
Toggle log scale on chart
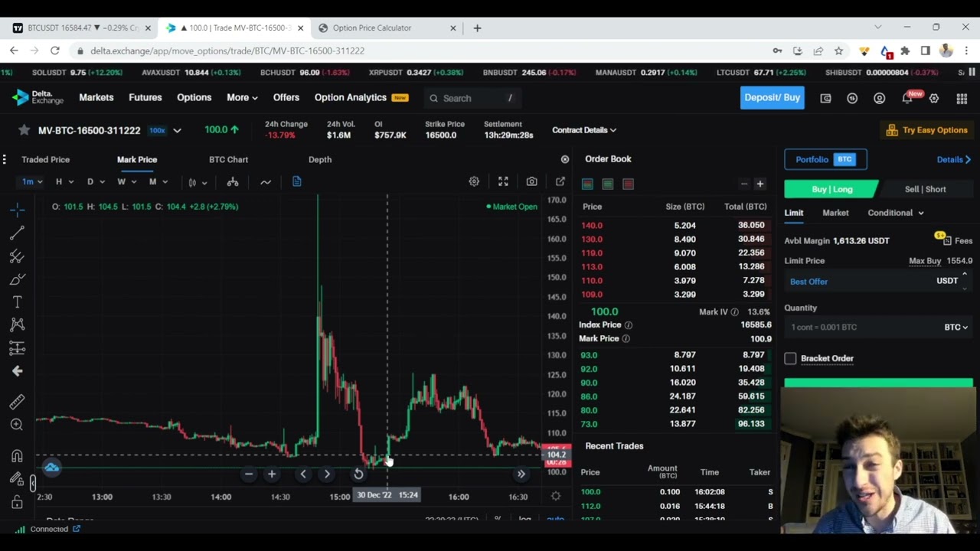point(524,520)
